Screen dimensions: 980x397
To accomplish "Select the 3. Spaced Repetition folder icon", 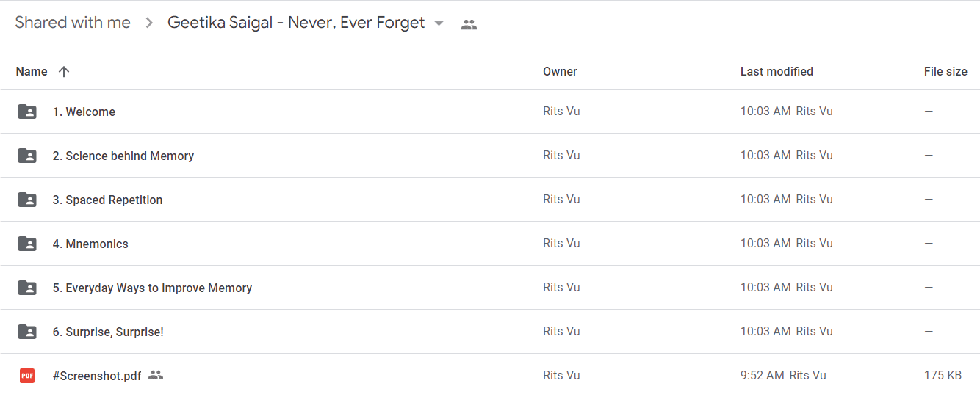I will [27, 200].
